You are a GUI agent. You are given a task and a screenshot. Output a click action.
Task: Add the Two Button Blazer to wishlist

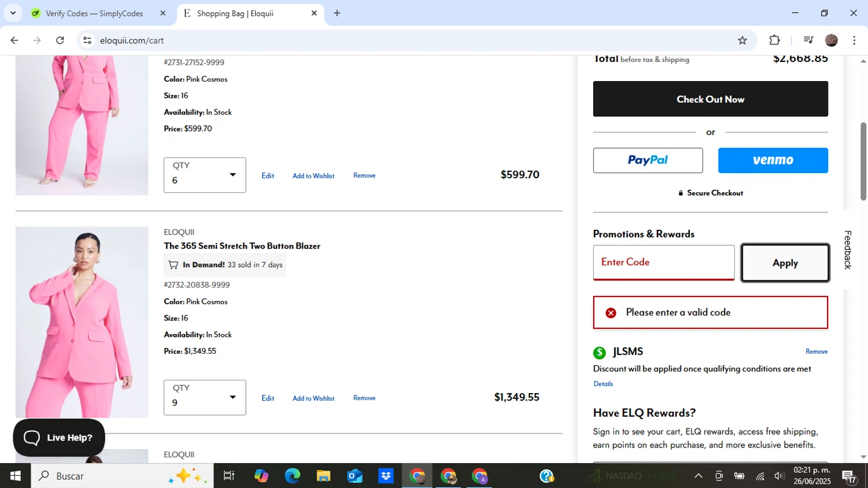point(313,398)
